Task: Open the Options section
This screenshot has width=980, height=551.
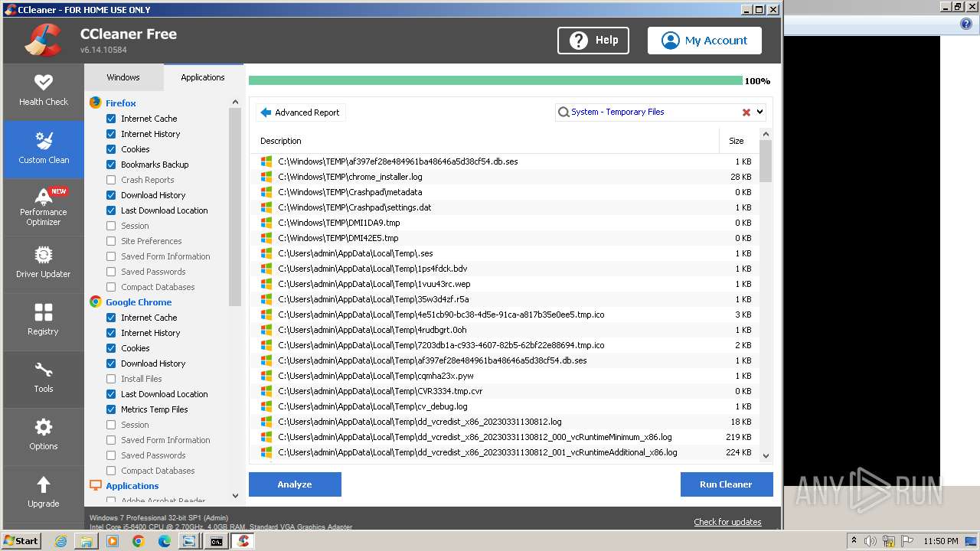Action: coord(44,437)
